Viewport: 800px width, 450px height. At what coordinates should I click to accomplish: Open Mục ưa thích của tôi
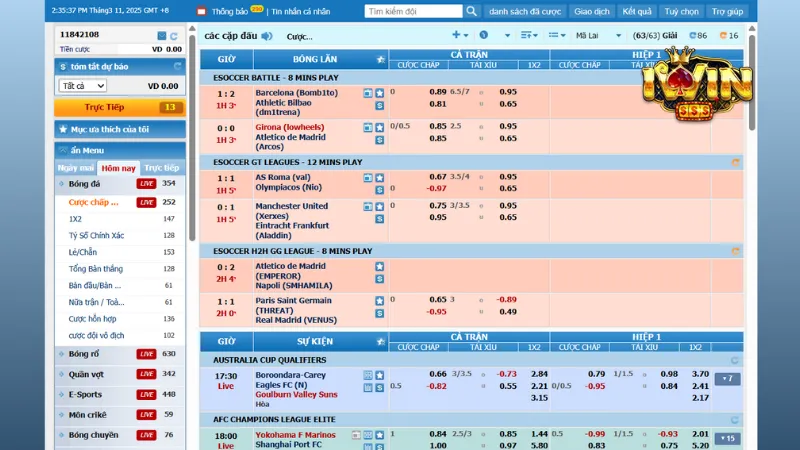click(120, 129)
